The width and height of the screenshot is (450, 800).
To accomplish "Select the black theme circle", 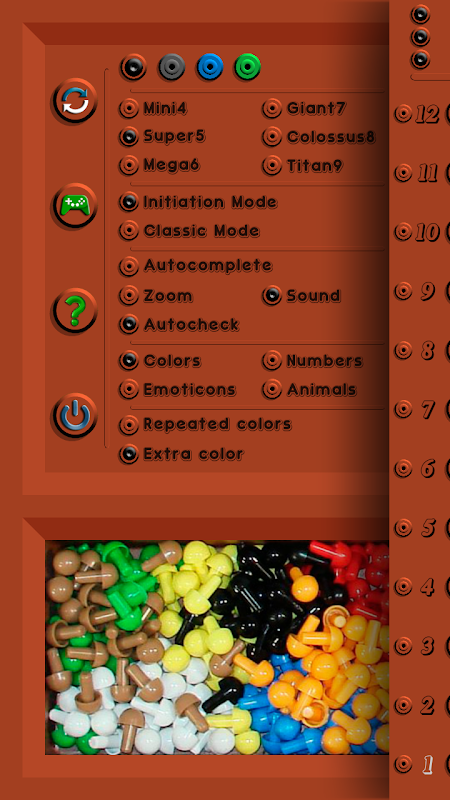I will [133, 67].
